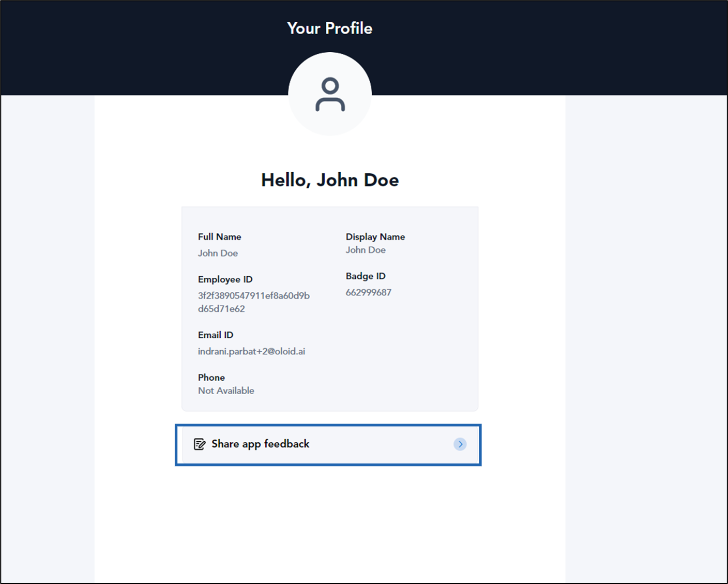
Task: Click the profile avatar icon
Action: point(330,94)
